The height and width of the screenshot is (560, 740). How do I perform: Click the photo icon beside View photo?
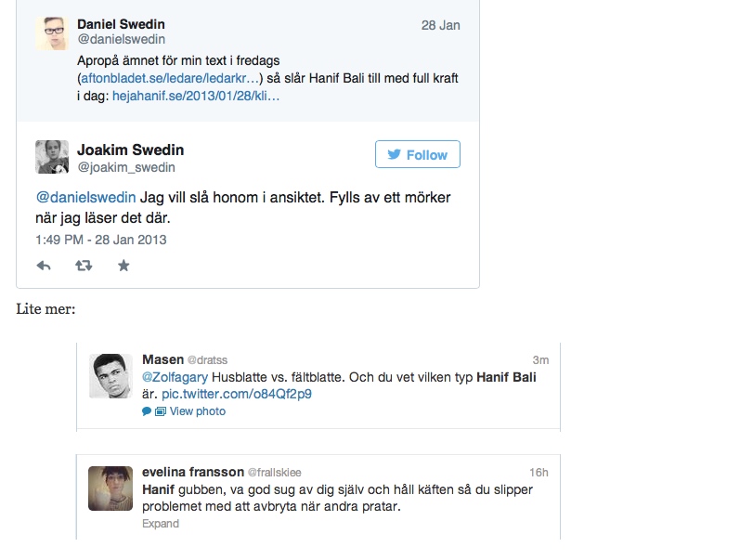point(160,411)
